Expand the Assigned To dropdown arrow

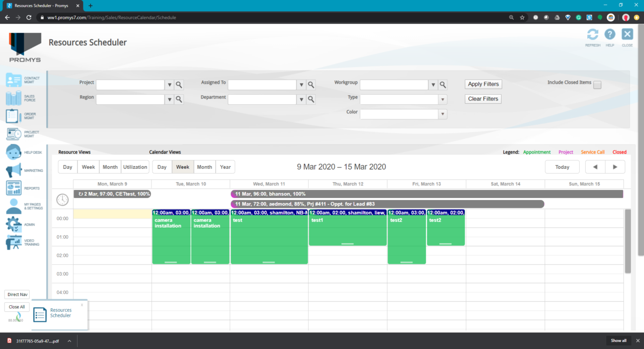pos(301,85)
